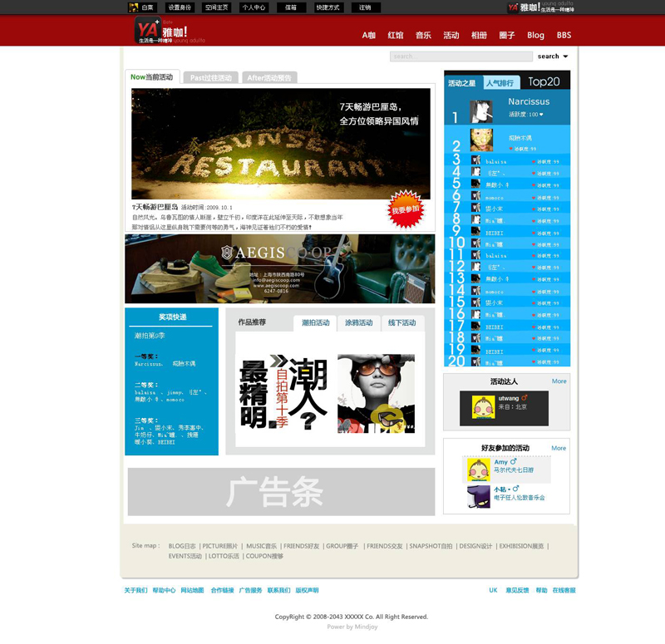Click the rank 2 user avatar

point(480,139)
